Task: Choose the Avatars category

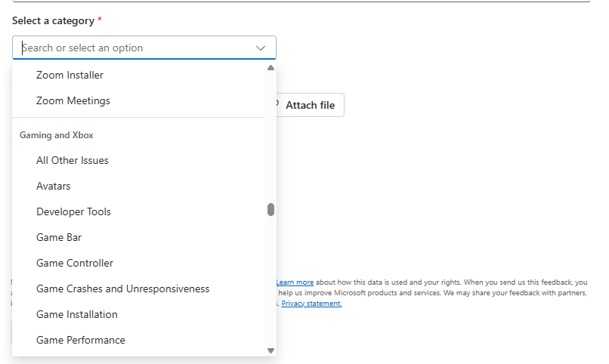Action: 139,186
